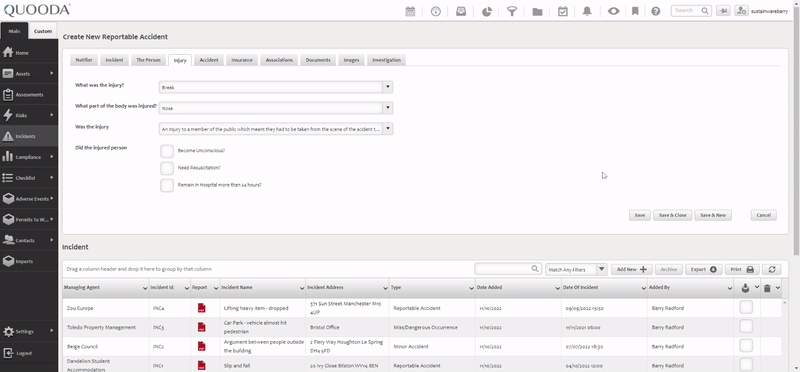Viewport: 800px width, 372px height.
Task: Expand Settings submenu in sidebar
Action: pyautogui.click(x=52, y=331)
